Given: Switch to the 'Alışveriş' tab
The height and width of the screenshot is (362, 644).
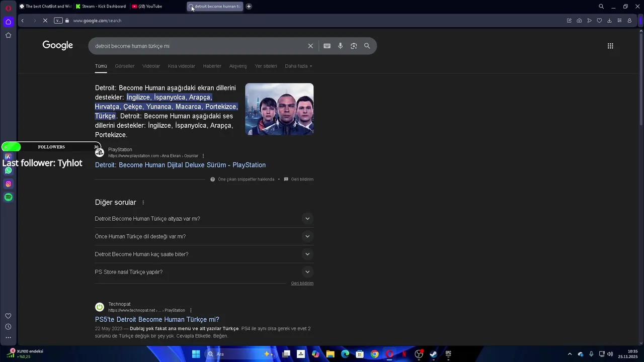Looking at the screenshot, I should [238, 66].
